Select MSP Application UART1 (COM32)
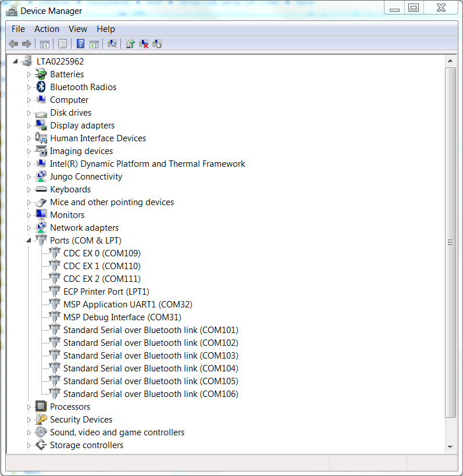Image resolution: width=463 pixels, height=476 pixels. click(128, 304)
